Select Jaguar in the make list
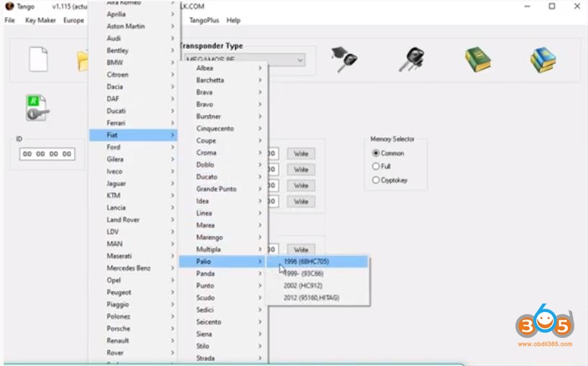 click(133, 183)
